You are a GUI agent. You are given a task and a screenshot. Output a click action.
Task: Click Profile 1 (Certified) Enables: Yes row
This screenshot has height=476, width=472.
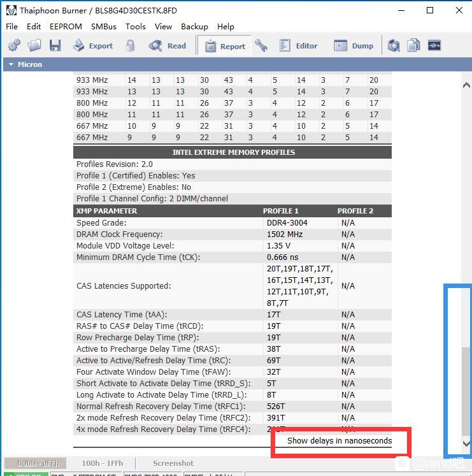(x=232, y=176)
